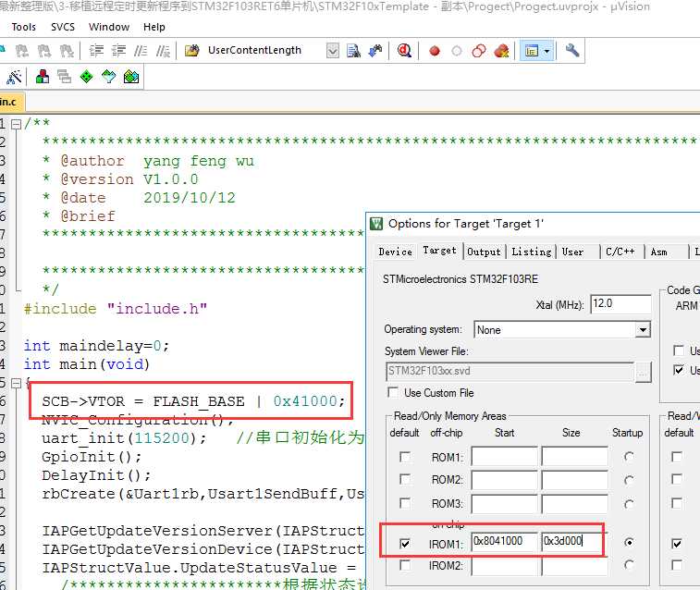Open the Help menu
700x590 pixels.
pyautogui.click(x=154, y=27)
